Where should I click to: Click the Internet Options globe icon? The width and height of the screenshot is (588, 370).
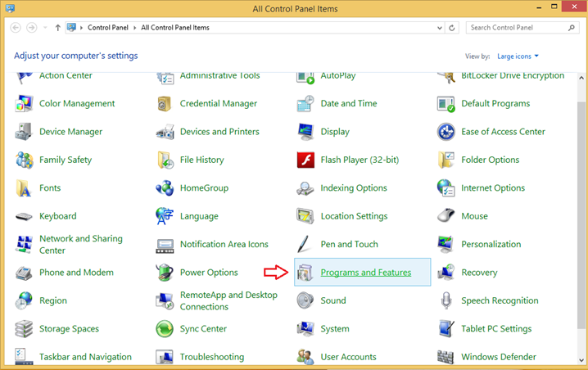(x=446, y=187)
